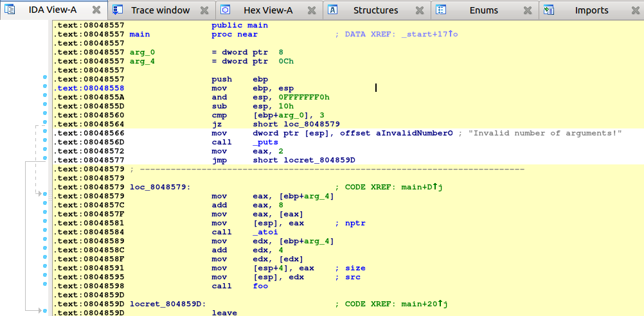The width and height of the screenshot is (644, 316).
Task: Toggle breakpoint dot at push ebp line
Action: pos(45,77)
